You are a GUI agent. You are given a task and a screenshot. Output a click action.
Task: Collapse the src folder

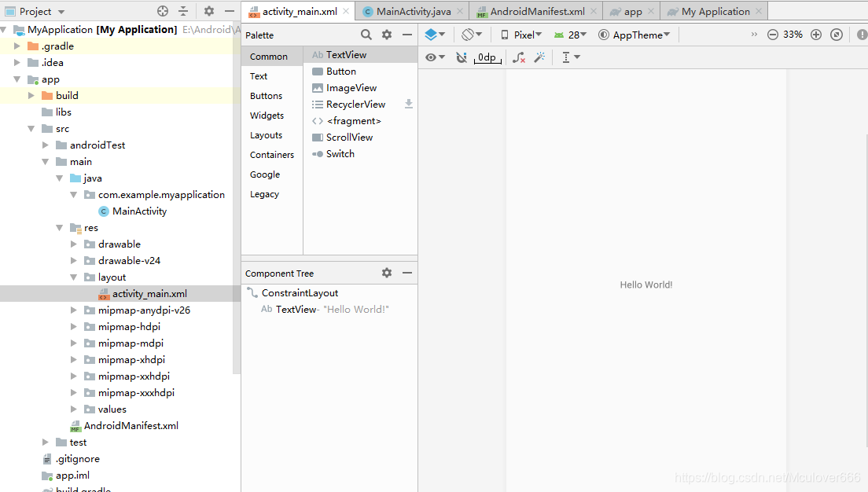pos(31,128)
